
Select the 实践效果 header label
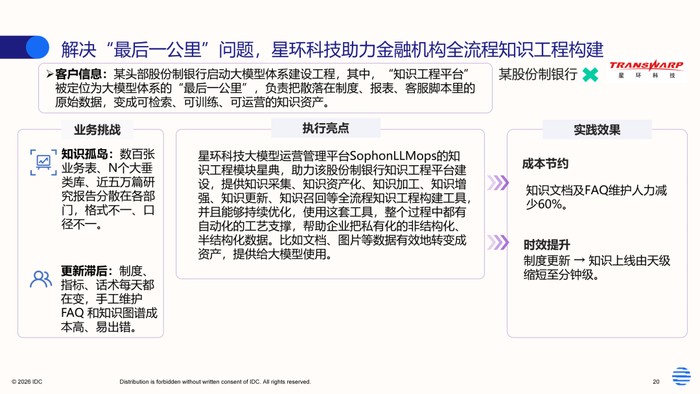597,130
